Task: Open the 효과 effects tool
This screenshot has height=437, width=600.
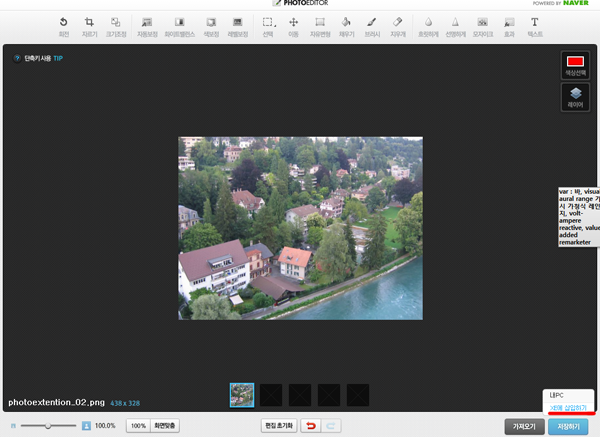Action: [x=509, y=27]
